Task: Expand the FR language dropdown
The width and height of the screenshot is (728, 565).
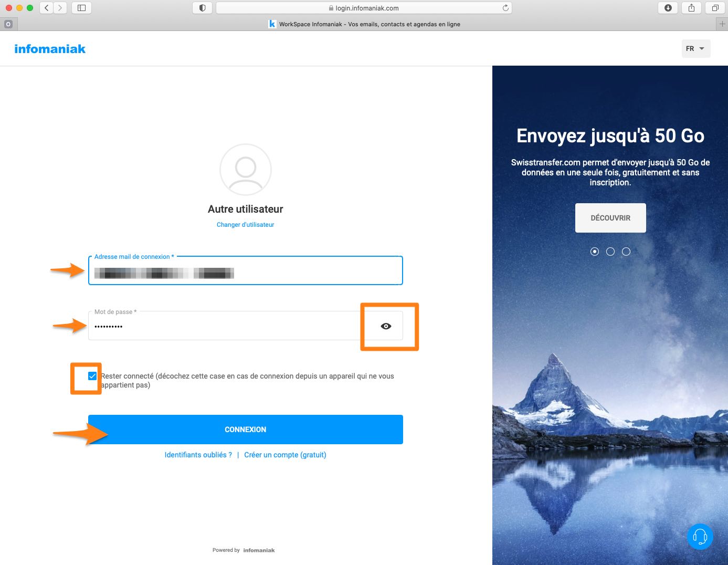Action: (x=695, y=48)
